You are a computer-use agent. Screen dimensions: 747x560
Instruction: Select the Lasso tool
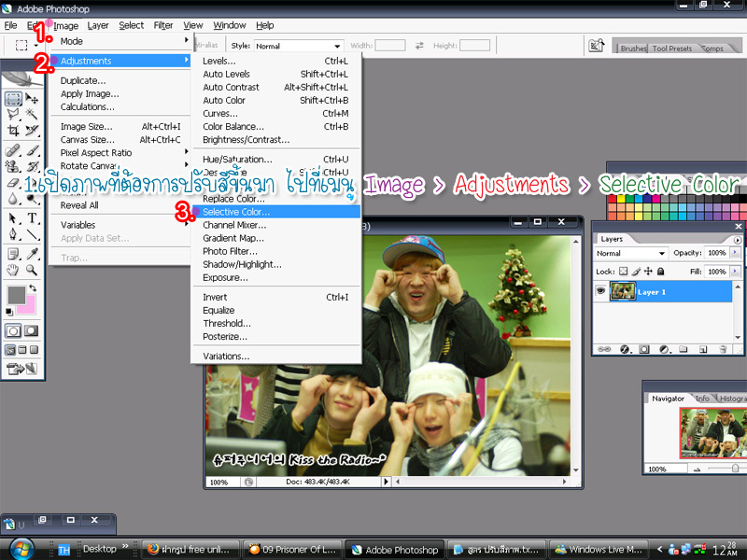click(x=13, y=114)
